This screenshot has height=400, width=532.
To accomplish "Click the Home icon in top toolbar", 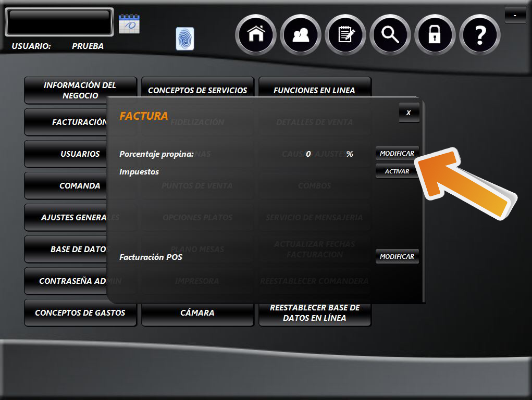I will pos(255,34).
